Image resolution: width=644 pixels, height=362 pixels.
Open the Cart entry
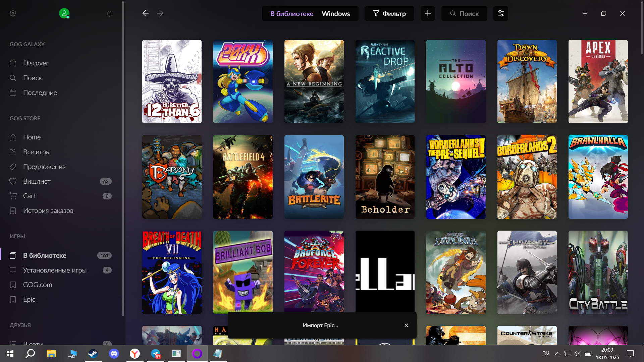(61, 196)
